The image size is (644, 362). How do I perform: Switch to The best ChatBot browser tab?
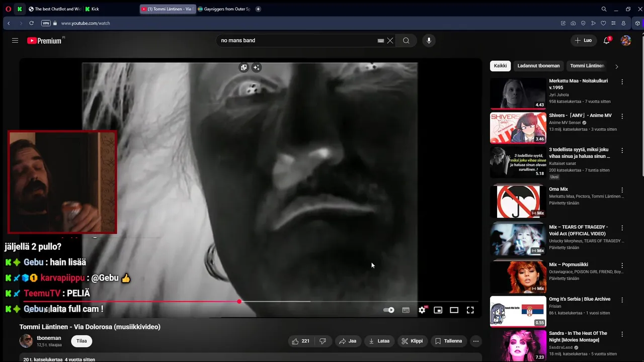coord(55,9)
